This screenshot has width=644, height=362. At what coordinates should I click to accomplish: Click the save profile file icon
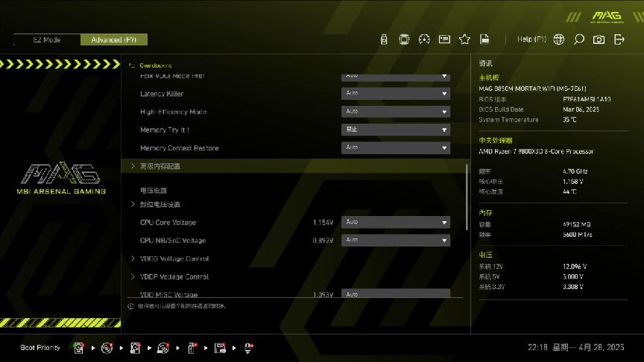[x=484, y=39]
